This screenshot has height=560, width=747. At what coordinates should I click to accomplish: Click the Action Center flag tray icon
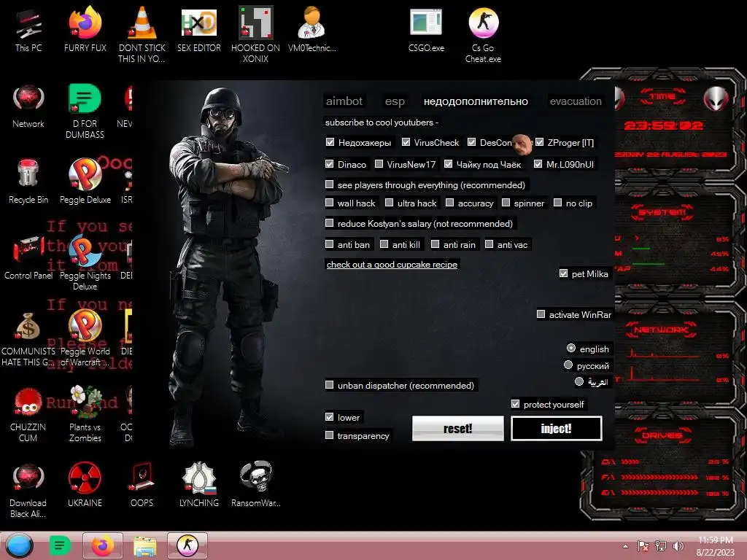(x=643, y=546)
